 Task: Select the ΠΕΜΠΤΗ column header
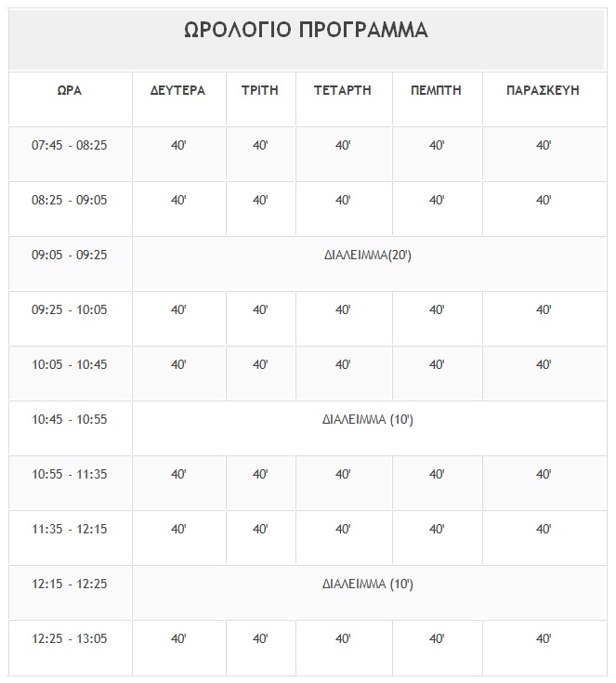pyautogui.click(x=437, y=90)
